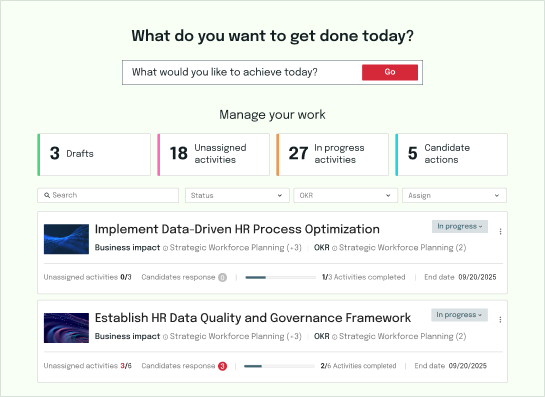This screenshot has width=545, height=397.
Task: Click the progress bar for 1/3 activities completed
Action: click(280, 277)
